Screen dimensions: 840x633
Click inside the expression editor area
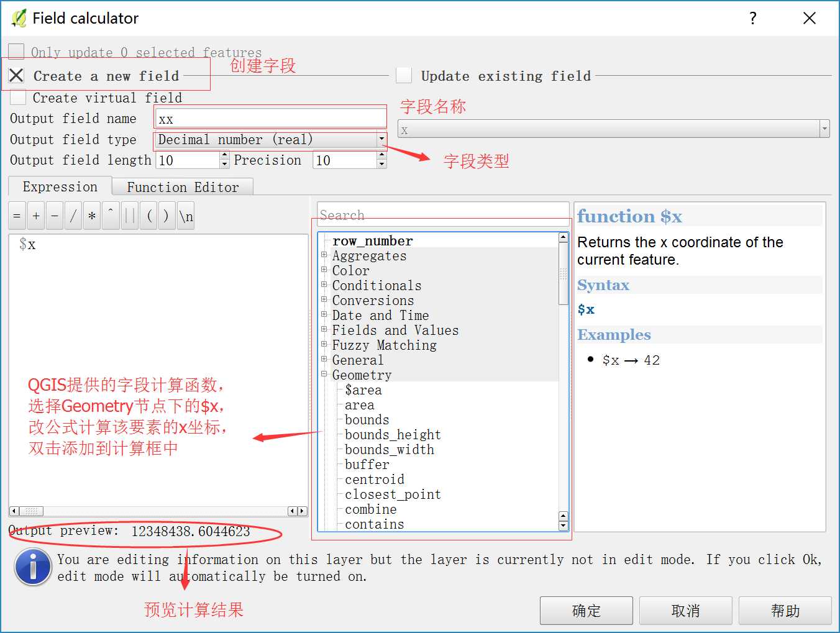point(158,370)
